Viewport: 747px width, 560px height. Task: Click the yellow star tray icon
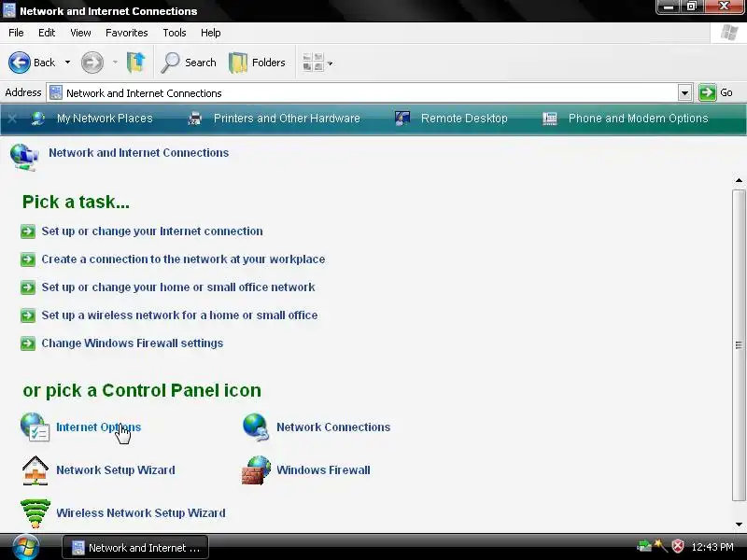point(661,546)
